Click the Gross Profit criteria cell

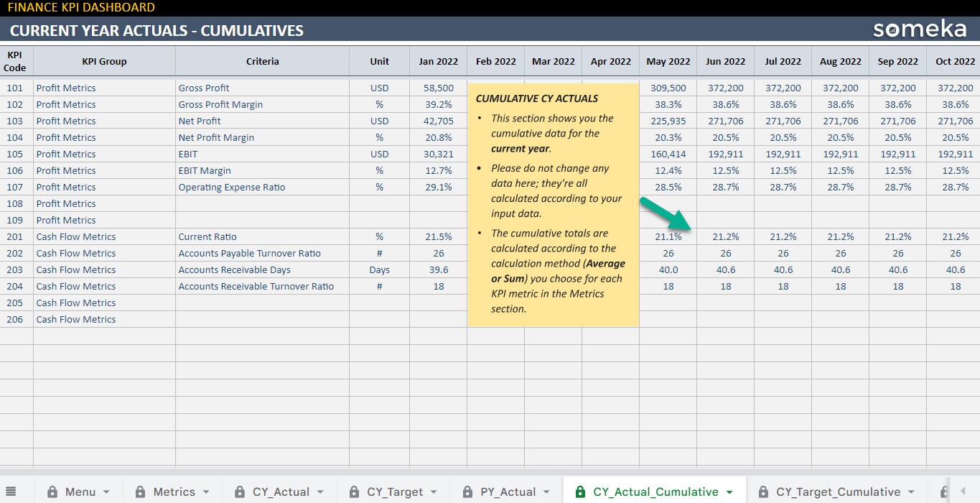click(x=262, y=88)
